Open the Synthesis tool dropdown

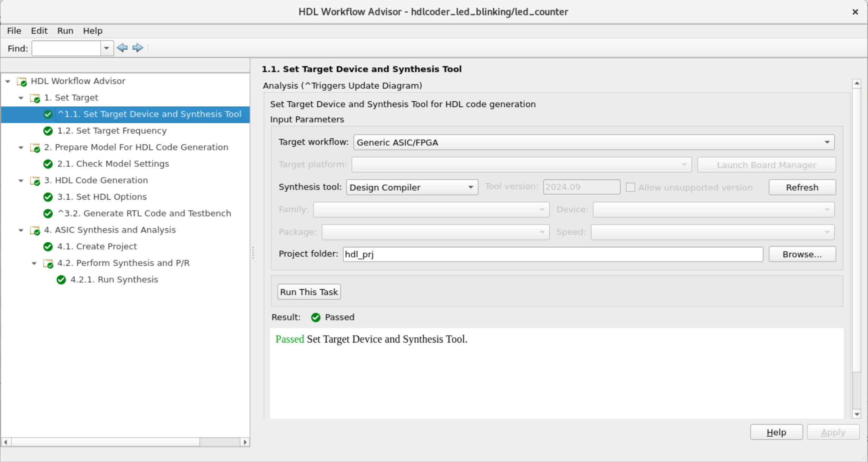[412, 188]
